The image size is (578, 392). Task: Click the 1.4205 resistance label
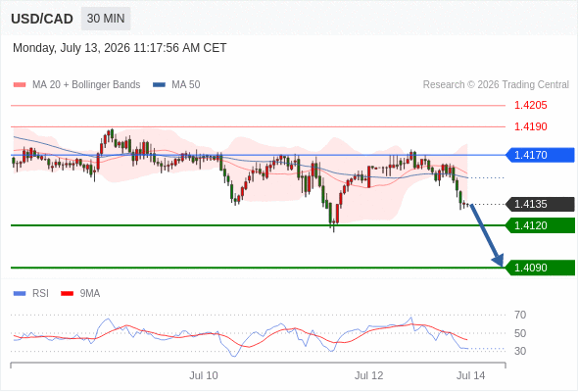[x=530, y=106]
